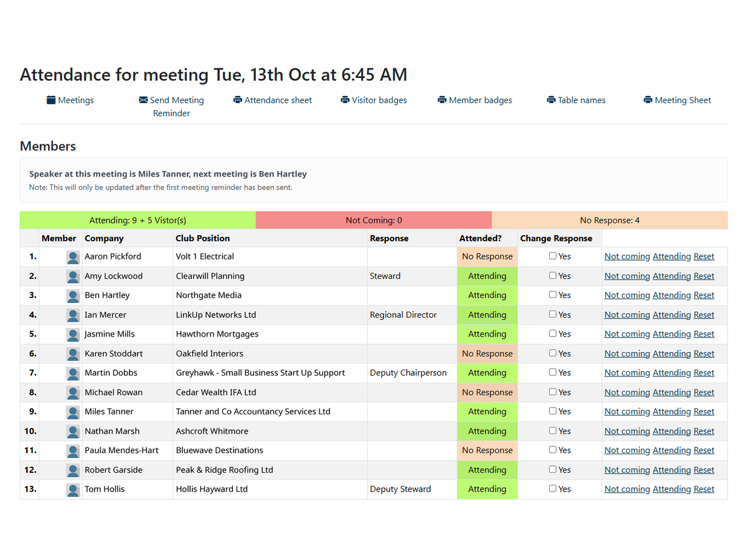Open the Member badges print link
Image resolution: width=747 pixels, height=560 pixels.
[475, 100]
